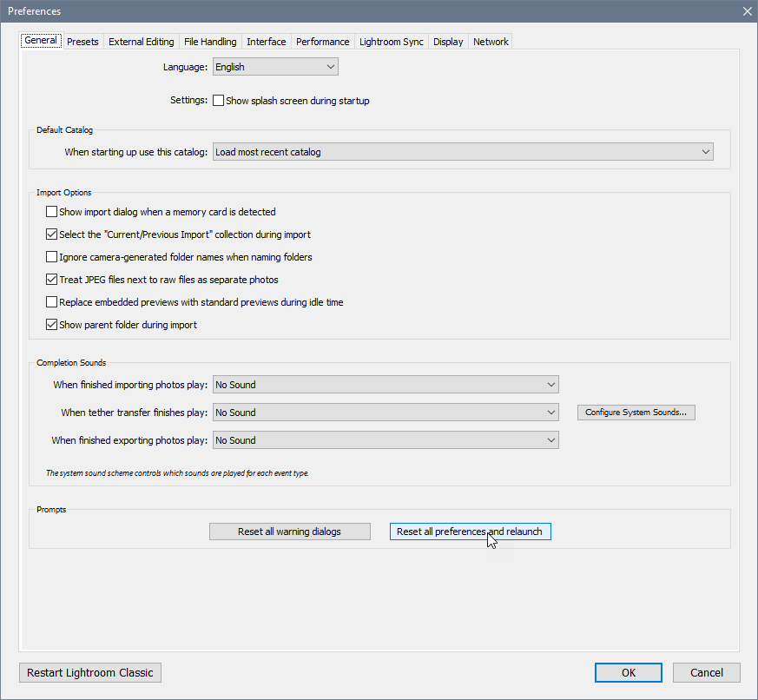
Task: Go to the Lightroom Sync tab
Action: [x=392, y=42]
